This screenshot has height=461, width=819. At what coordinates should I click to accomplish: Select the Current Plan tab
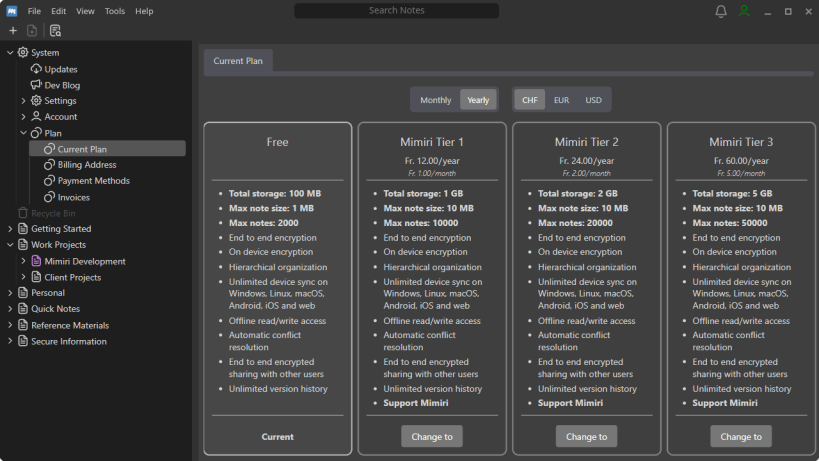click(x=238, y=61)
